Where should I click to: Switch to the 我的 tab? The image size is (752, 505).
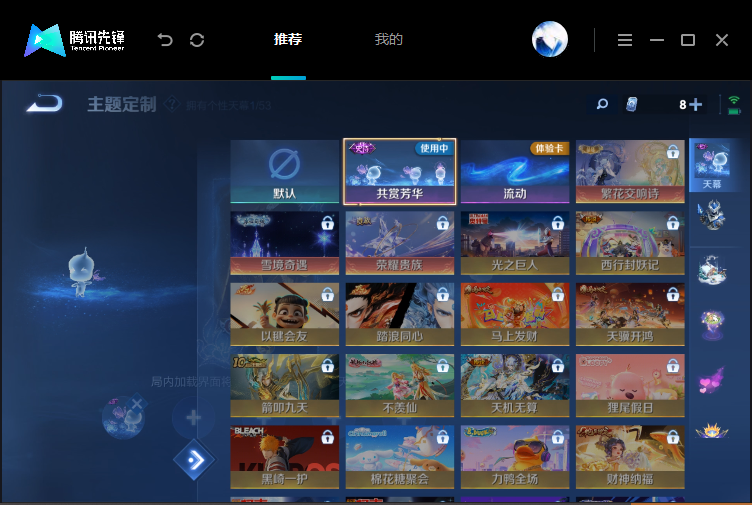[x=388, y=39]
